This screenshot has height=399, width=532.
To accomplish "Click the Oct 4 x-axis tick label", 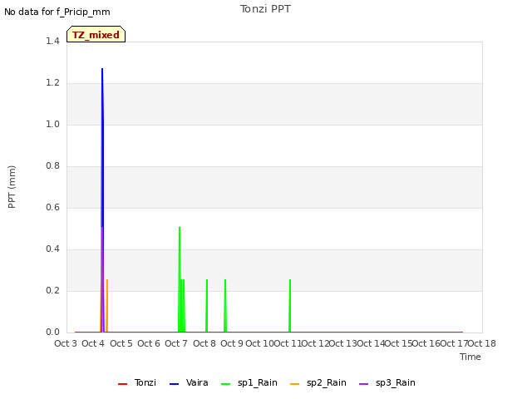I will pyautogui.click(x=93, y=343).
